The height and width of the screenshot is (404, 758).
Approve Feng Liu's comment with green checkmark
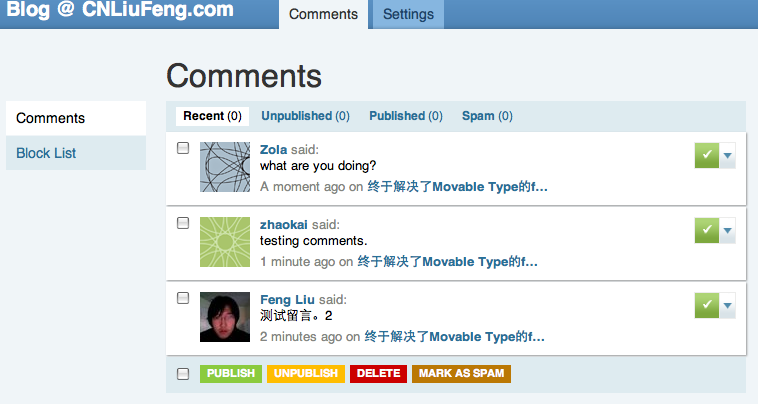[707, 305]
